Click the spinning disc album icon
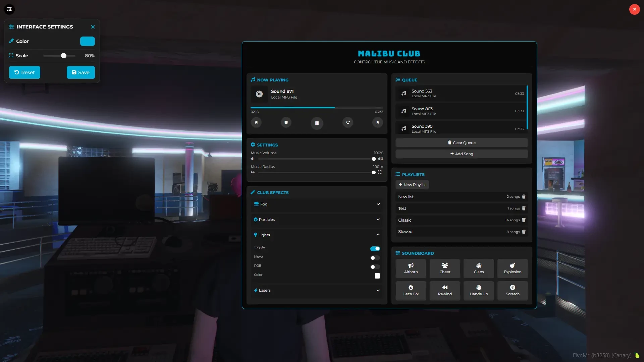The width and height of the screenshot is (644, 362). pos(259,94)
